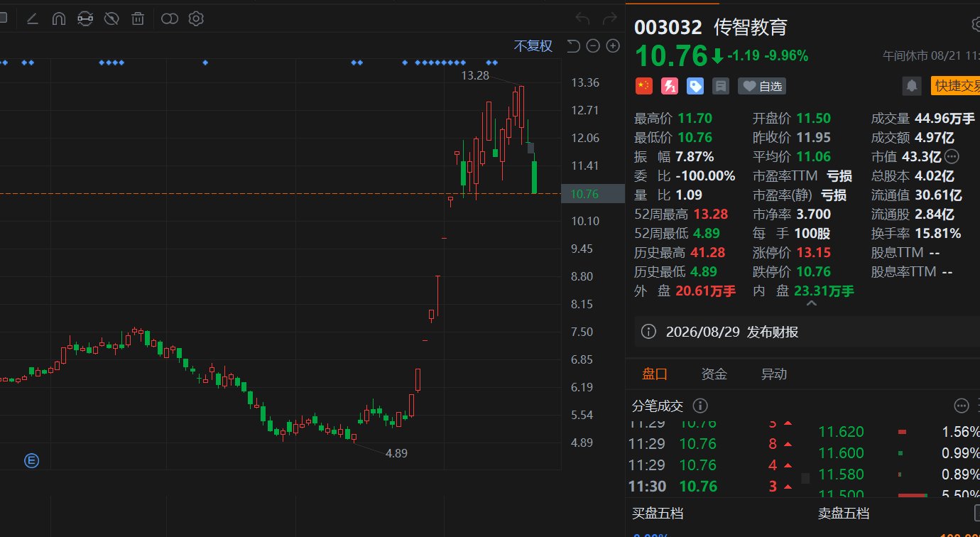Click the lock drawings sync icon
This screenshot has height=537, width=980.
coord(85,18)
